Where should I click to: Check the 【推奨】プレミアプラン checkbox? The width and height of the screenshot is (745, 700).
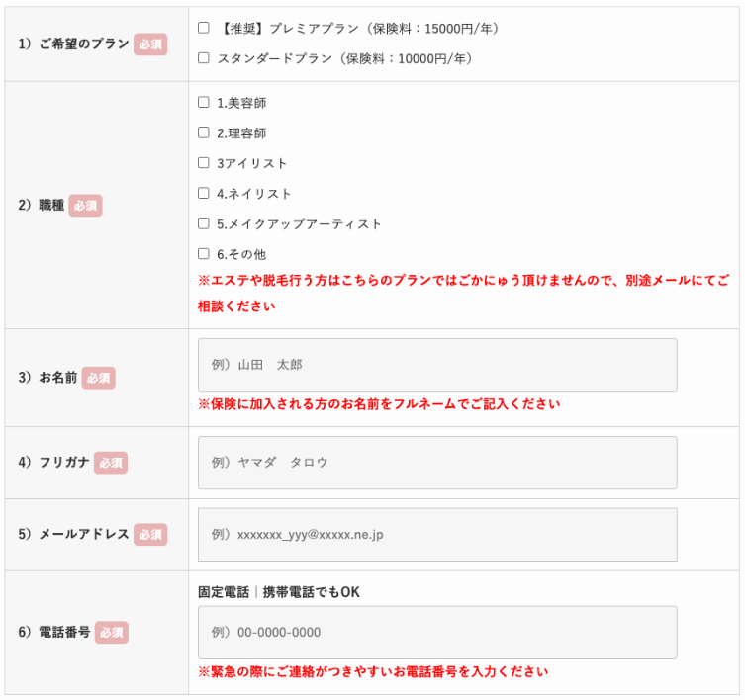[204, 28]
